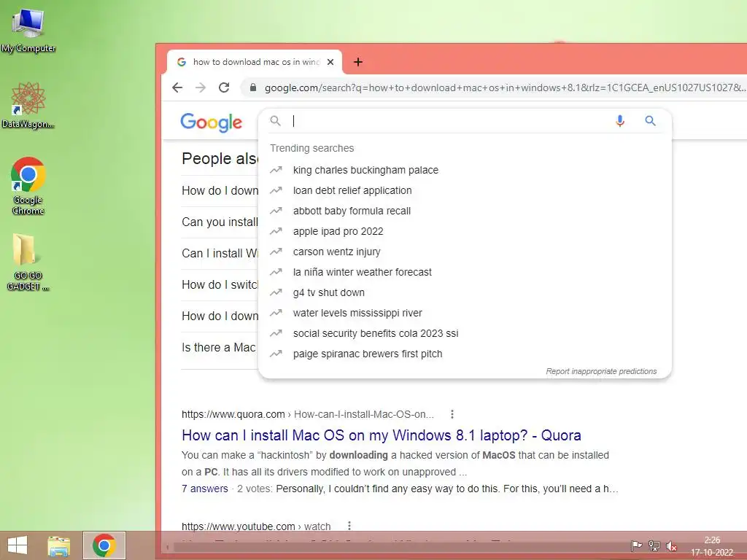Viewport: 747px width, 560px height.
Task: Select the 'how to download mac os' tab
Action: coord(255,62)
